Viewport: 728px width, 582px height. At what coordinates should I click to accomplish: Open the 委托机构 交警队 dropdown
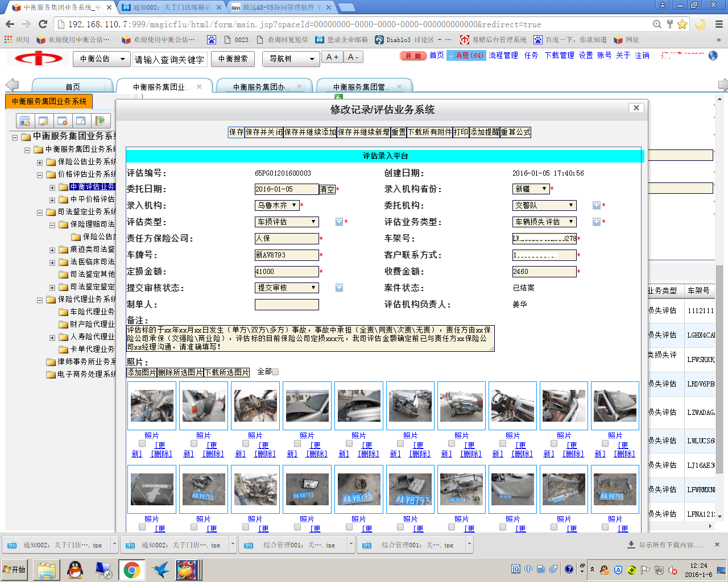544,205
